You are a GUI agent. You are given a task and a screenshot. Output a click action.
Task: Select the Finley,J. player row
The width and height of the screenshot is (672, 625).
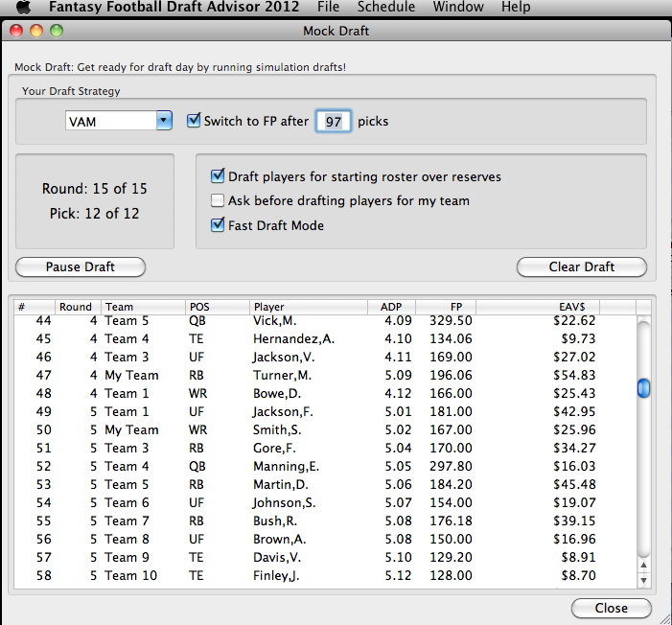[x=325, y=575]
